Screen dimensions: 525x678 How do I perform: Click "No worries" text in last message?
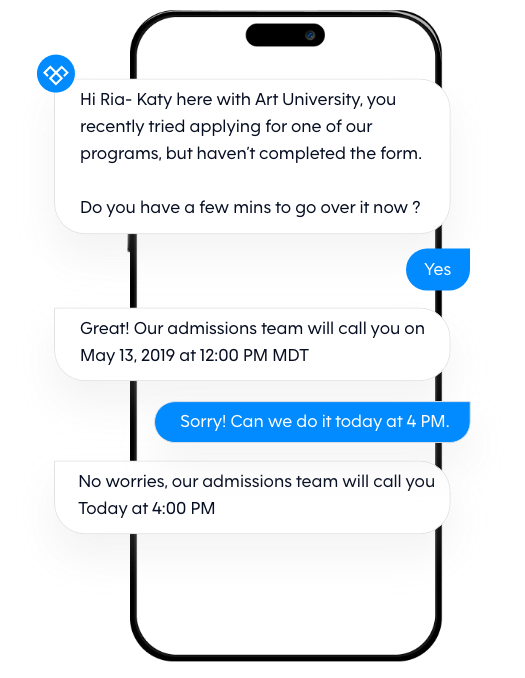click(x=123, y=482)
